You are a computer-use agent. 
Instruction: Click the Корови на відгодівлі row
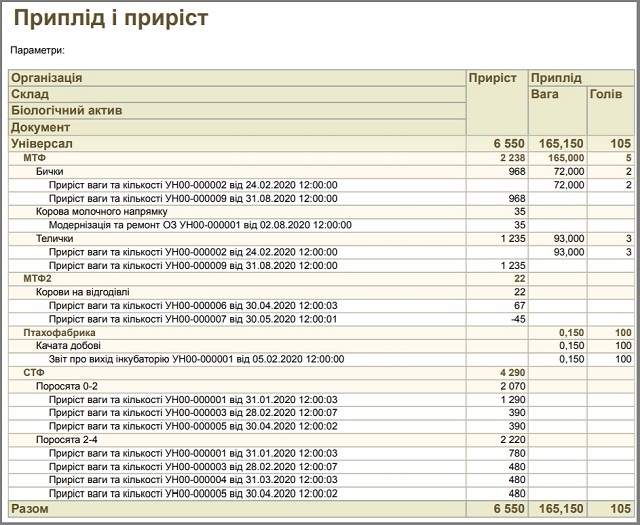click(x=322, y=292)
